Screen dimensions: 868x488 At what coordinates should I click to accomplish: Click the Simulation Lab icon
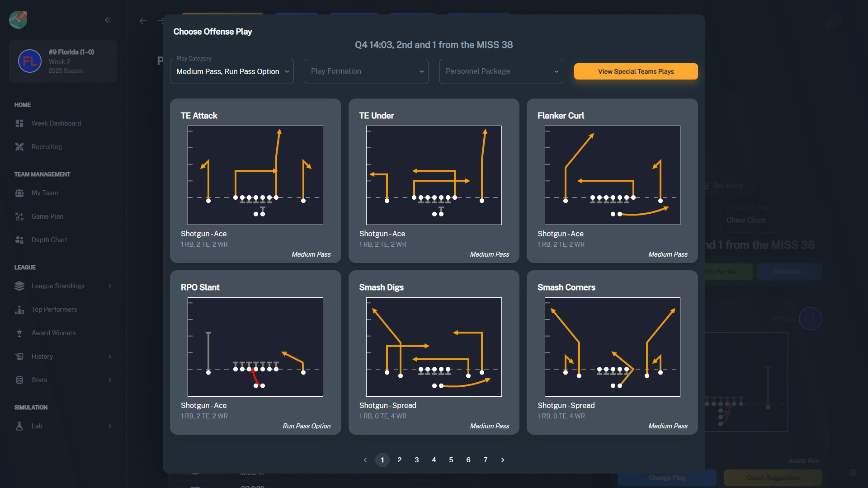point(20,426)
